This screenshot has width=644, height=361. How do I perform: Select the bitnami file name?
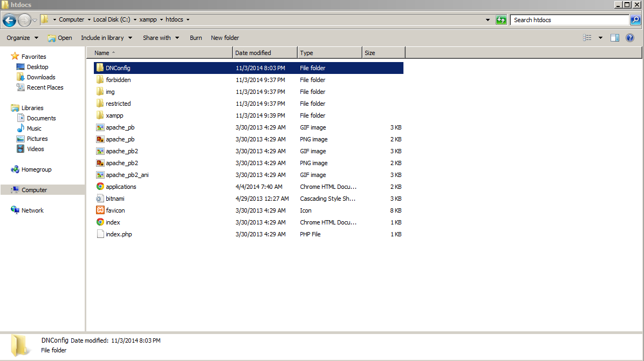click(115, 199)
